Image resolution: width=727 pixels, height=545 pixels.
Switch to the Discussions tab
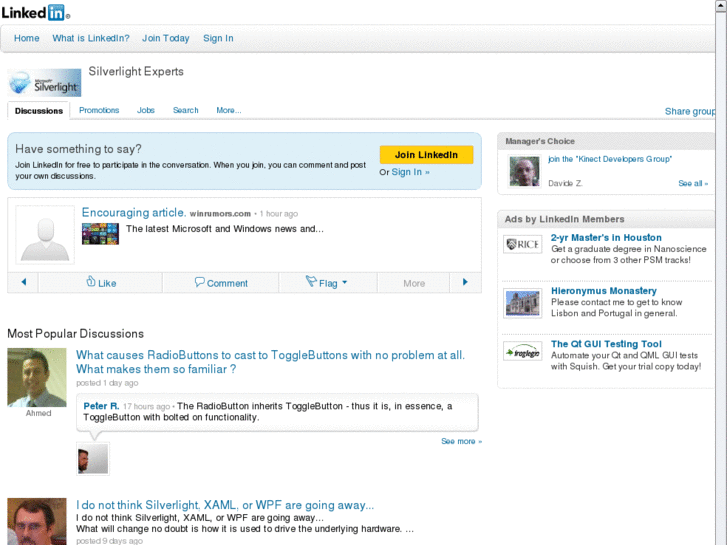(39, 111)
